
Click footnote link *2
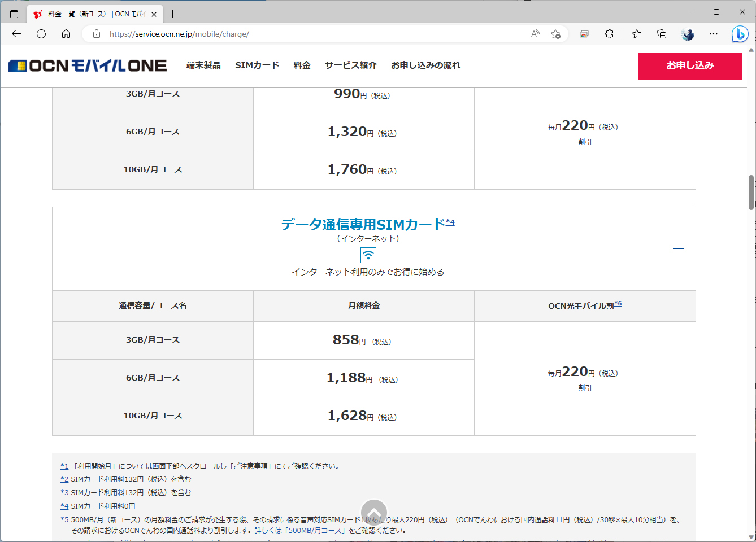64,479
